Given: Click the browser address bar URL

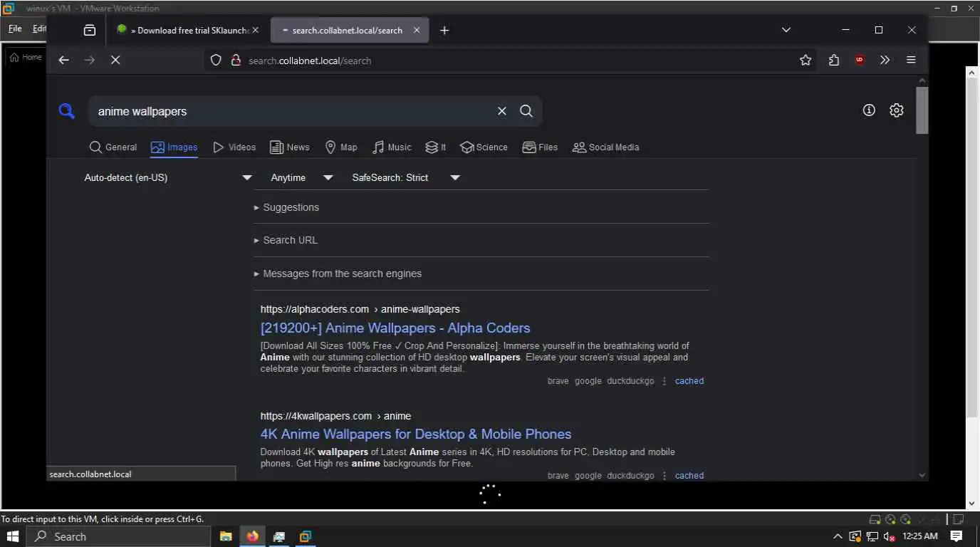Looking at the screenshot, I should [x=310, y=61].
